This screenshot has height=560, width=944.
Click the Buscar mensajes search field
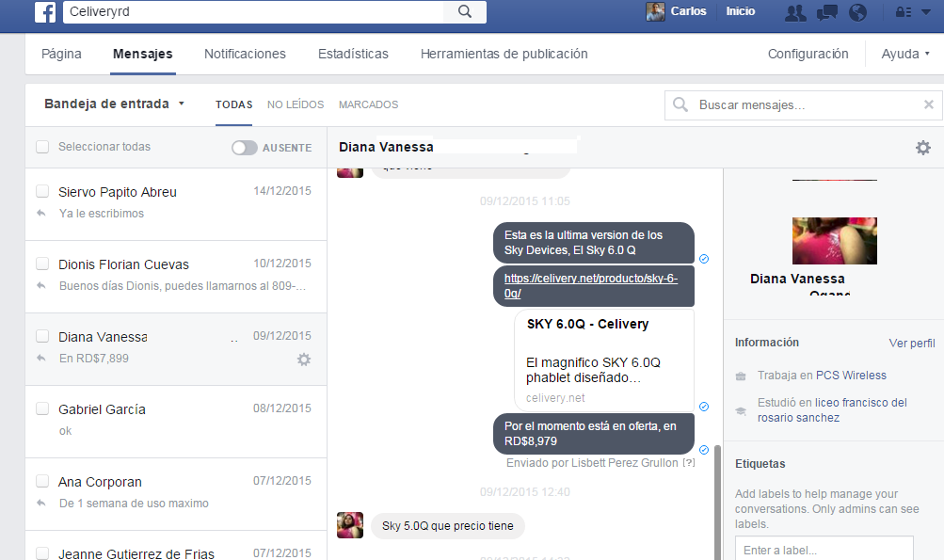click(803, 105)
